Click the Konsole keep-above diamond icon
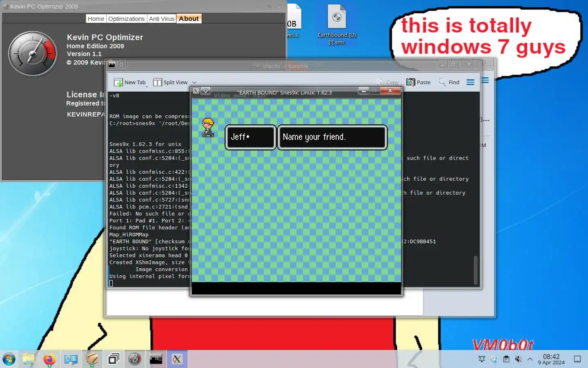Screen dimensions: 588x368 (121, 64)
